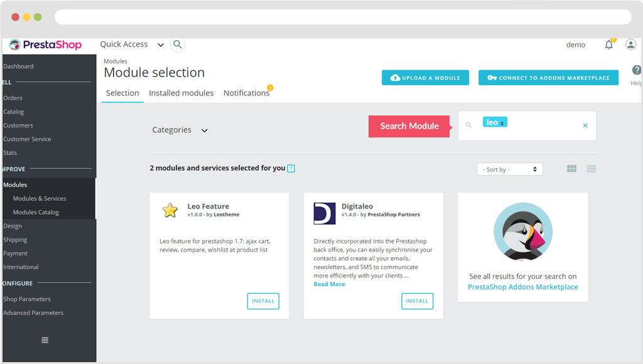
Task: Click the Modules breadcrumb link
Action: coord(116,61)
